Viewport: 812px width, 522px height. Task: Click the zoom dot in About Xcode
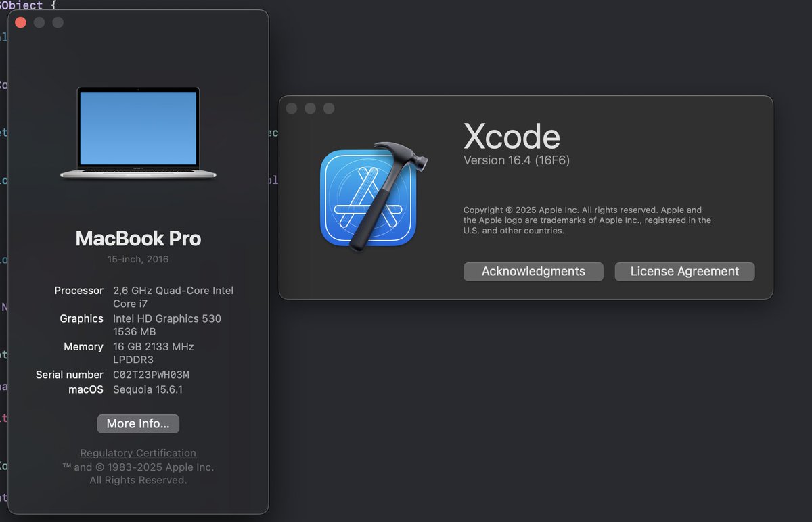click(329, 108)
